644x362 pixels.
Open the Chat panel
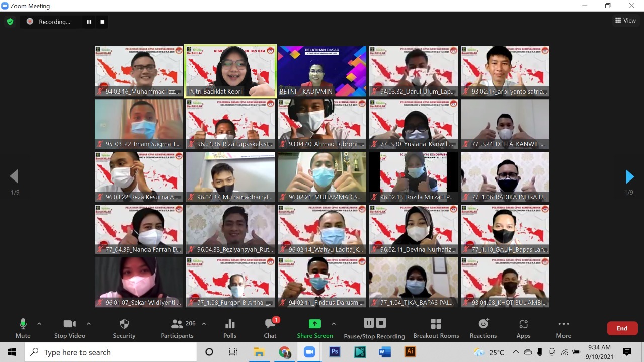[x=270, y=328]
